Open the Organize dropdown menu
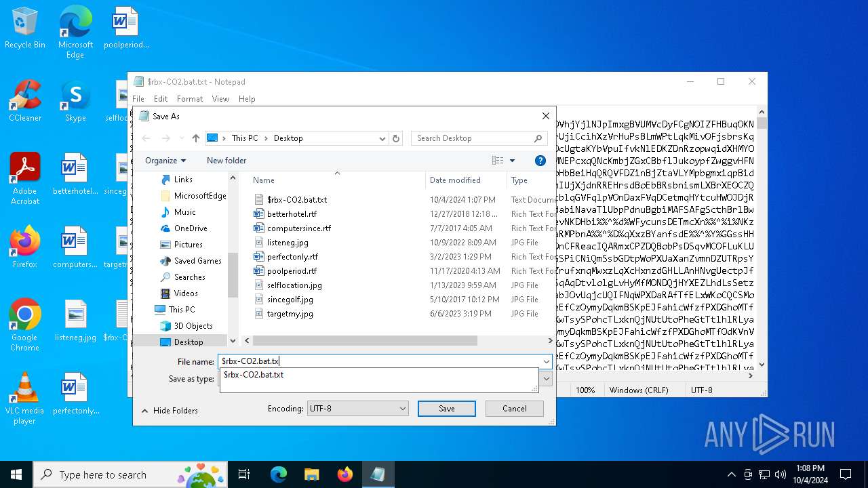This screenshot has width=868, height=488. pos(165,161)
